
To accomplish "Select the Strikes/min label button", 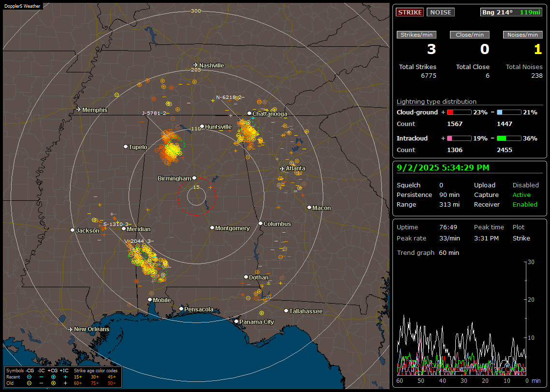I will coord(416,35).
